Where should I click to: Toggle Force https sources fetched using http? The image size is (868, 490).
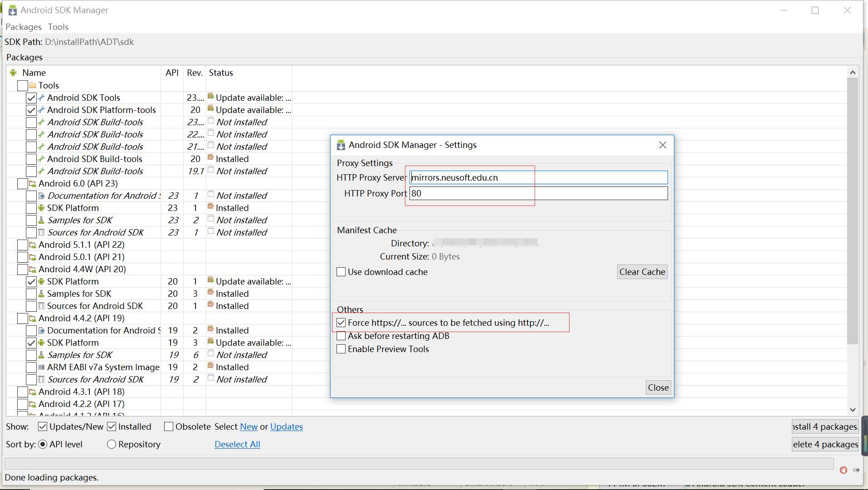pyautogui.click(x=341, y=323)
